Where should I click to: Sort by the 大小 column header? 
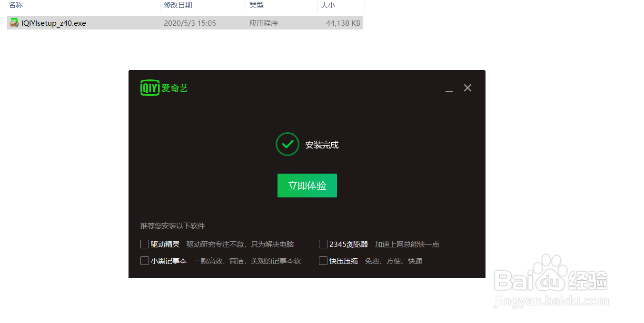point(327,5)
